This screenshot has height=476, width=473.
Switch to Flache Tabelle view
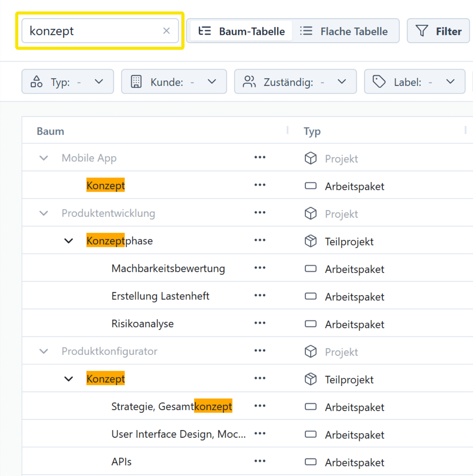pyautogui.click(x=344, y=31)
